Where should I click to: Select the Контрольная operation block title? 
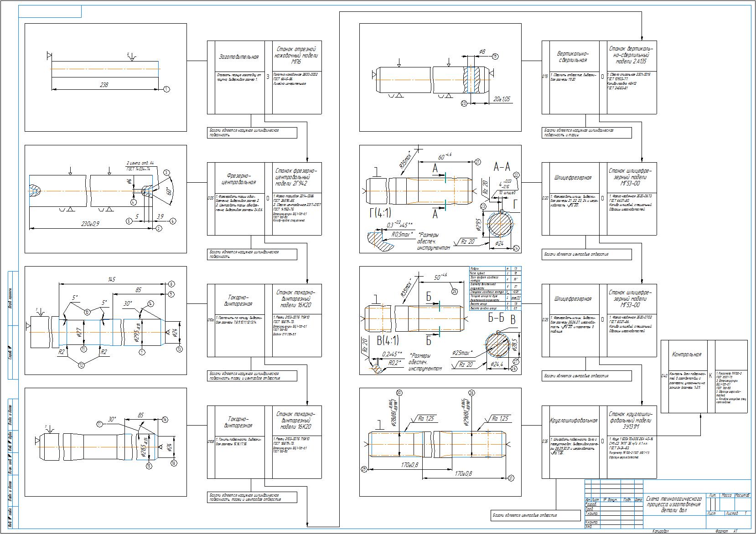tap(686, 354)
